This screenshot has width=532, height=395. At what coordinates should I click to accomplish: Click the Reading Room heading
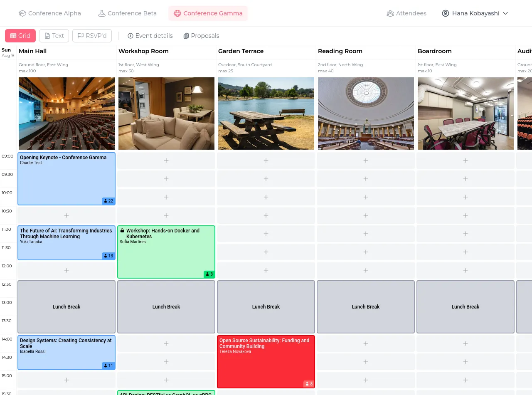(340, 51)
